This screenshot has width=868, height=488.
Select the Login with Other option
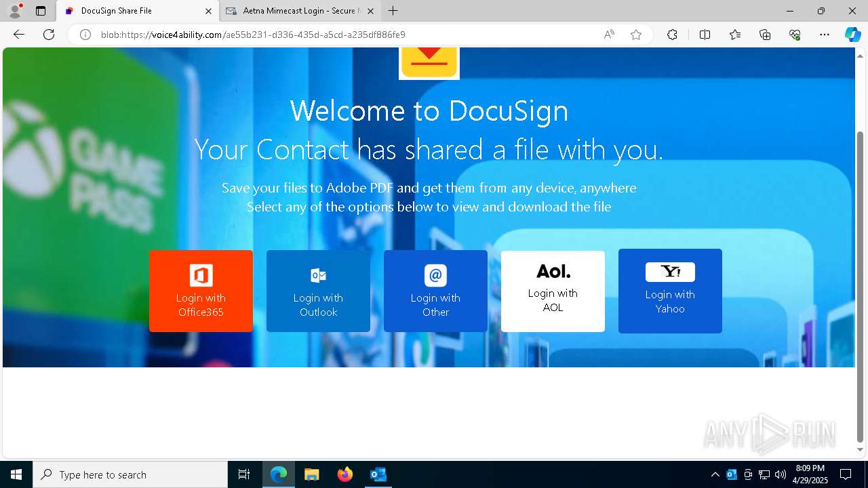pyautogui.click(x=435, y=291)
